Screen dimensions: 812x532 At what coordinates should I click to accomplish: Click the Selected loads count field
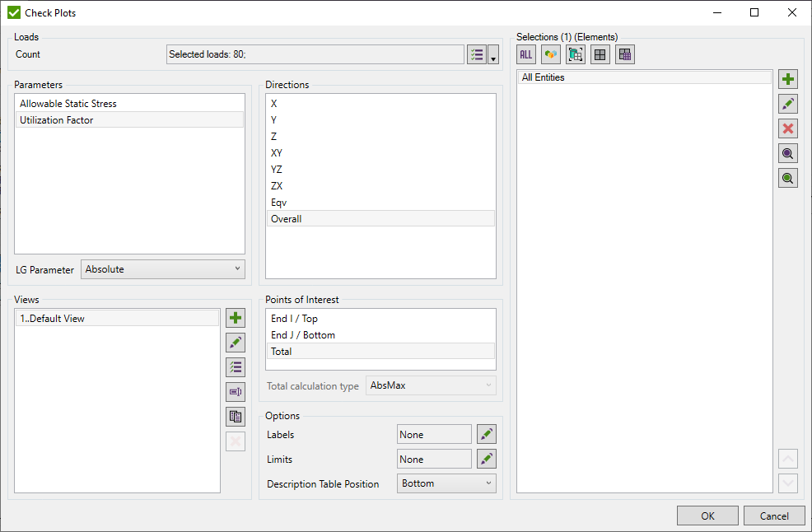[315, 54]
